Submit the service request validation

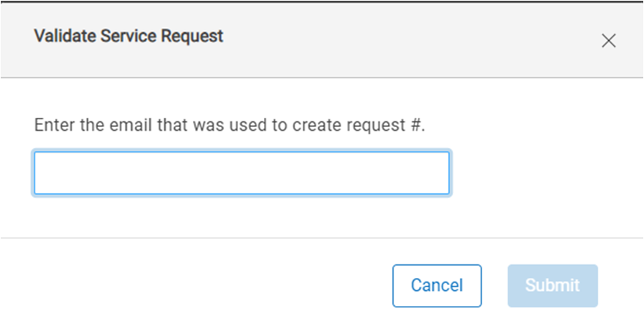click(552, 285)
